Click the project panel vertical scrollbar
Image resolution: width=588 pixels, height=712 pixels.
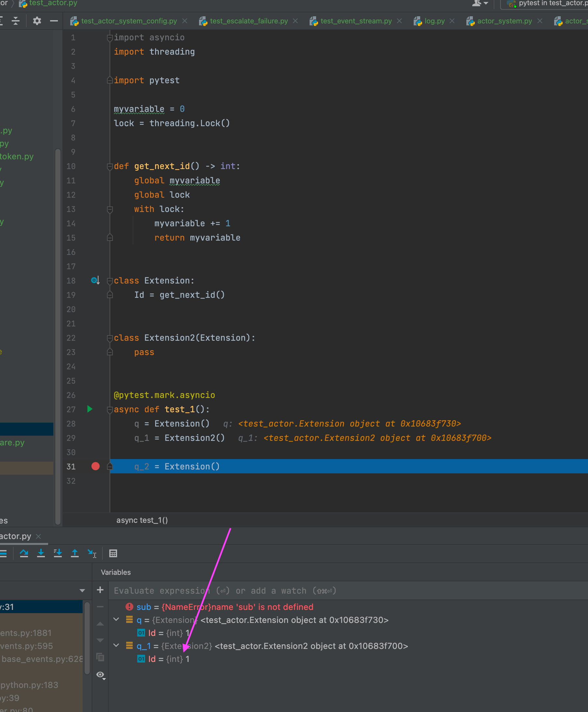pos(58,337)
